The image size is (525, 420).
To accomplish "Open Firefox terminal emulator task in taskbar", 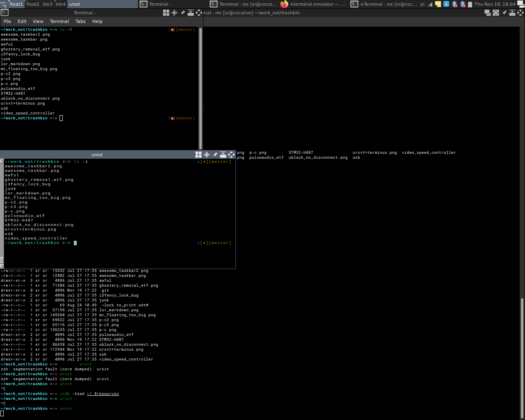I will click(x=313, y=4).
